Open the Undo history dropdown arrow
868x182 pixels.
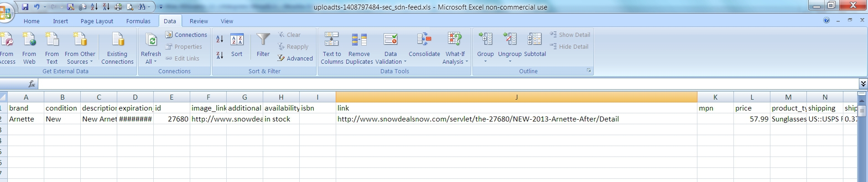point(44,7)
